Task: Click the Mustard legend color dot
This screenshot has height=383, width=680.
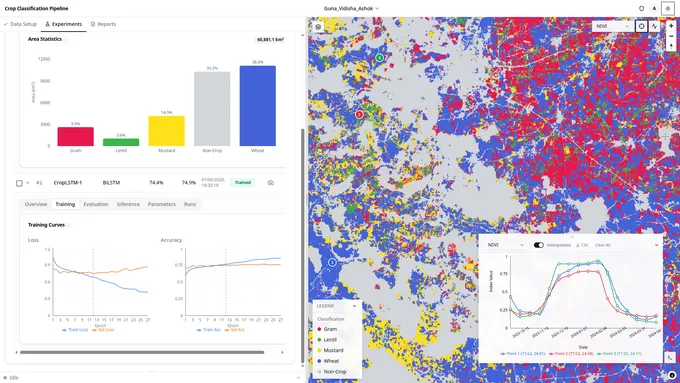Action: tap(320, 350)
